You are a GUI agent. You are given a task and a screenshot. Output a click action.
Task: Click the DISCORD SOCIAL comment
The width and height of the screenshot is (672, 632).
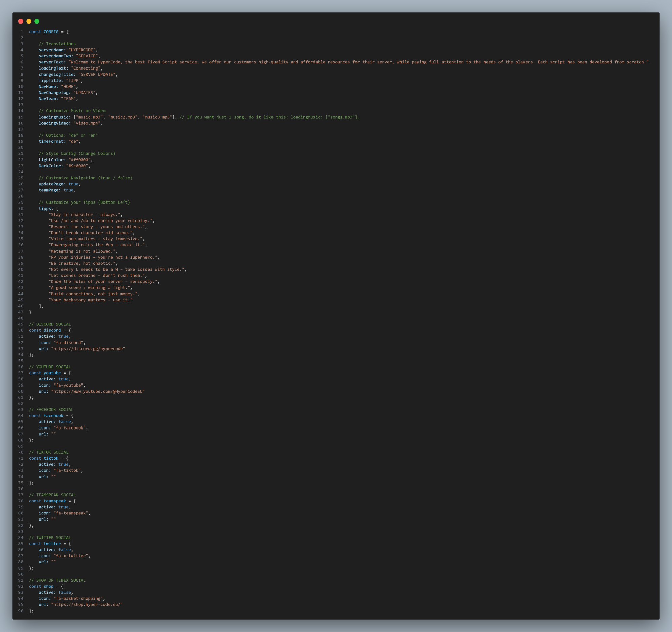pos(50,324)
